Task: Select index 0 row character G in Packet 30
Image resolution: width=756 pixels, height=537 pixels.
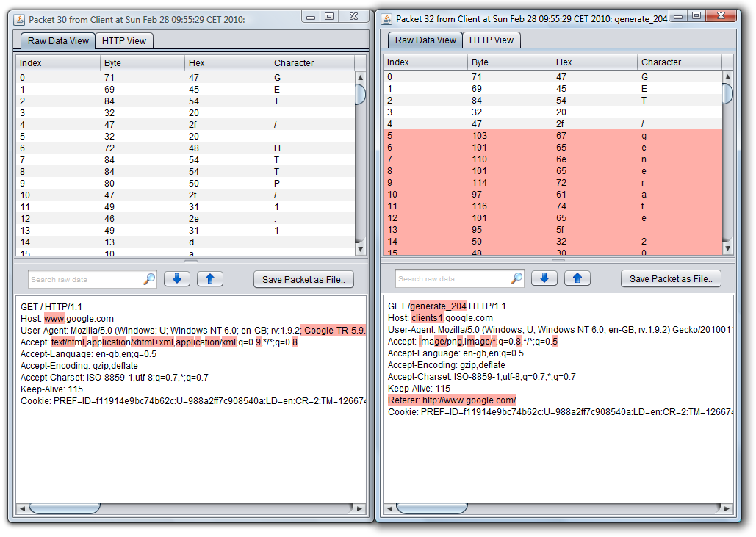Action: pos(186,78)
